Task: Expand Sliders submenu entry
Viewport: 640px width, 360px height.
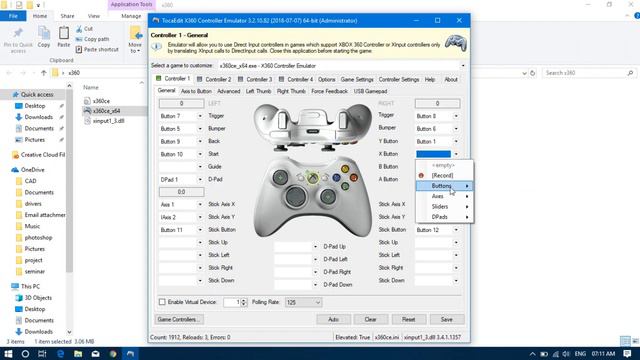Action: click(x=444, y=207)
